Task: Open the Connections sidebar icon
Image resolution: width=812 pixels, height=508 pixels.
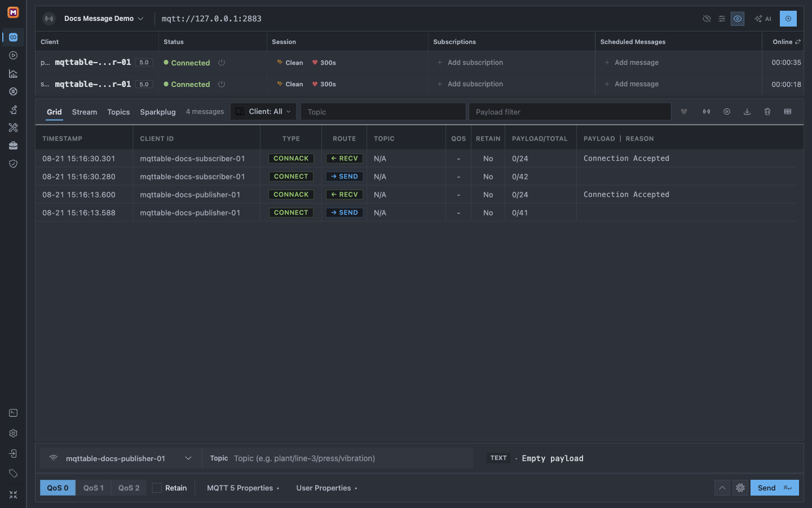Action: 13,37
